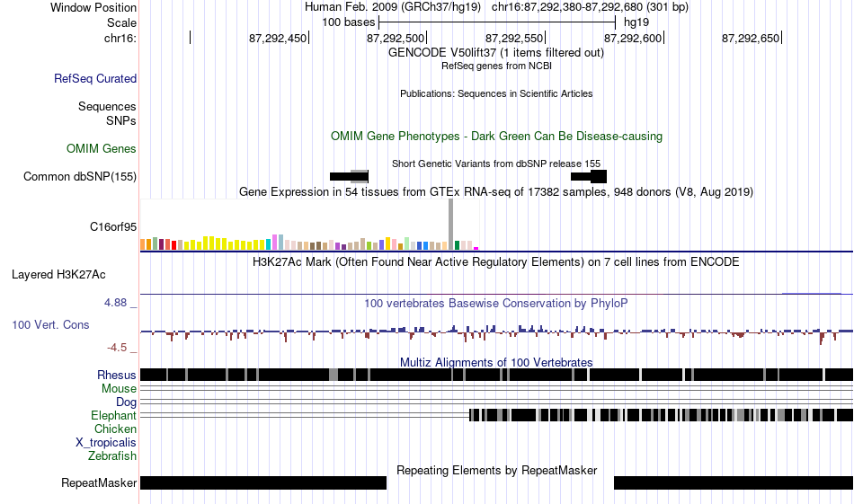Click the GTEx Gene Expression track title
854x504 pixels.
496,191
